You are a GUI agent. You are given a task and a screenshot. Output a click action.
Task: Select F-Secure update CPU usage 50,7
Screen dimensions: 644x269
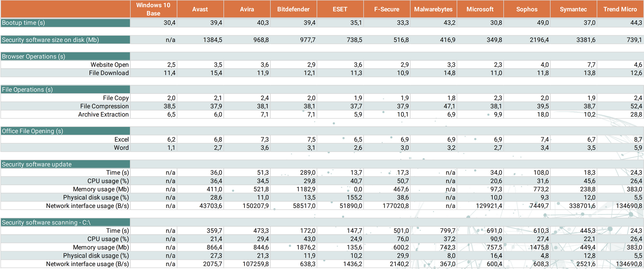(x=403, y=181)
